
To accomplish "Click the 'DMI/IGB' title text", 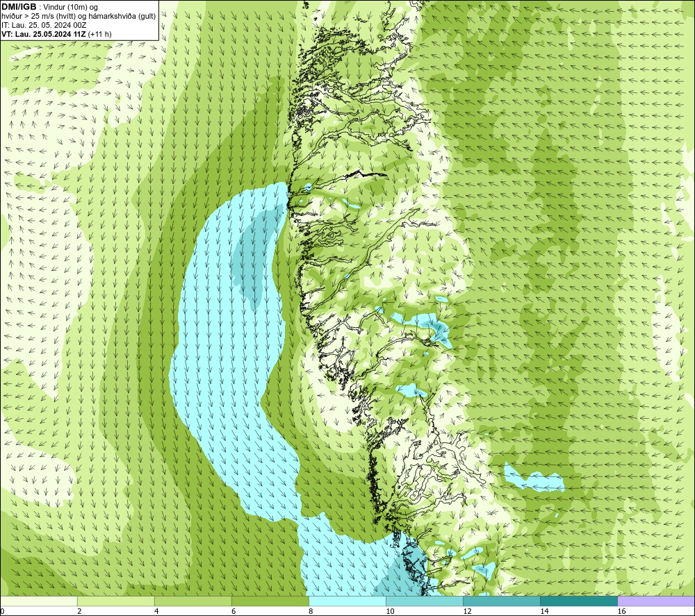I will 19,7.
